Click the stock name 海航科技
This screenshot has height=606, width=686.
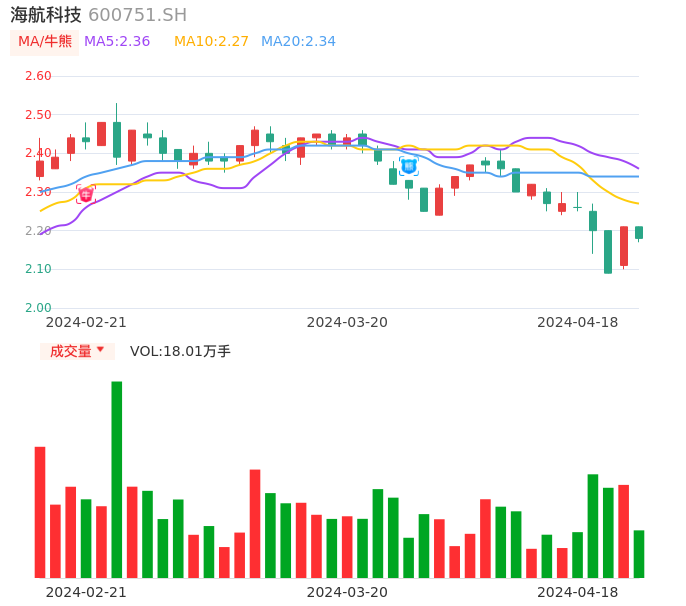click(x=46, y=15)
